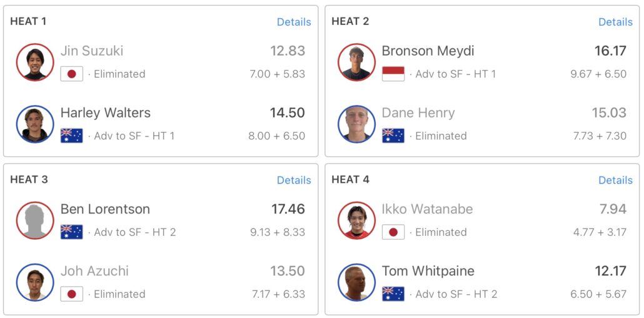Screen dimensions: 644x318
Task: Click Joh Azuchi's profile photo
Action: pyautogui.click(x=35, y=282)
